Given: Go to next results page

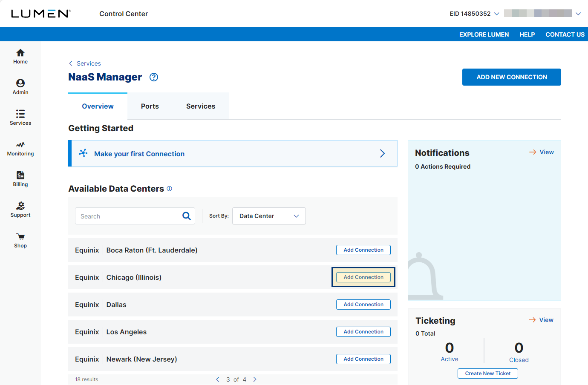Looking at the screenshot, I should tap(255, 379).
